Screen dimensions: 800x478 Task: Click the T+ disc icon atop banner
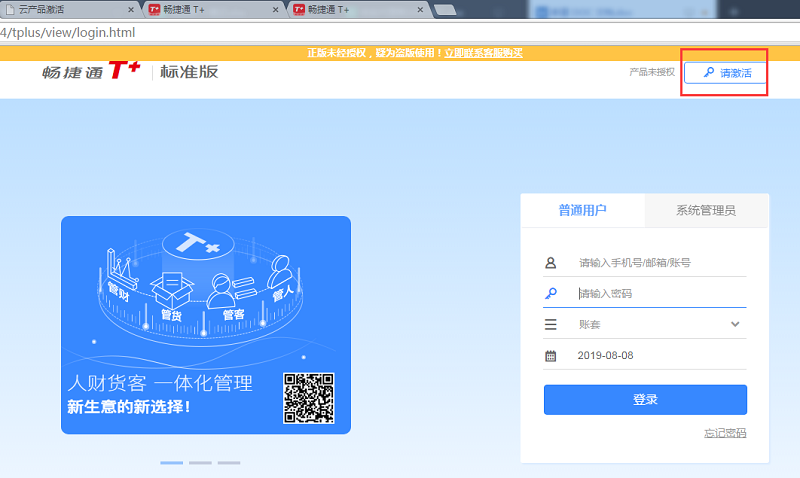tap(198, 244)
